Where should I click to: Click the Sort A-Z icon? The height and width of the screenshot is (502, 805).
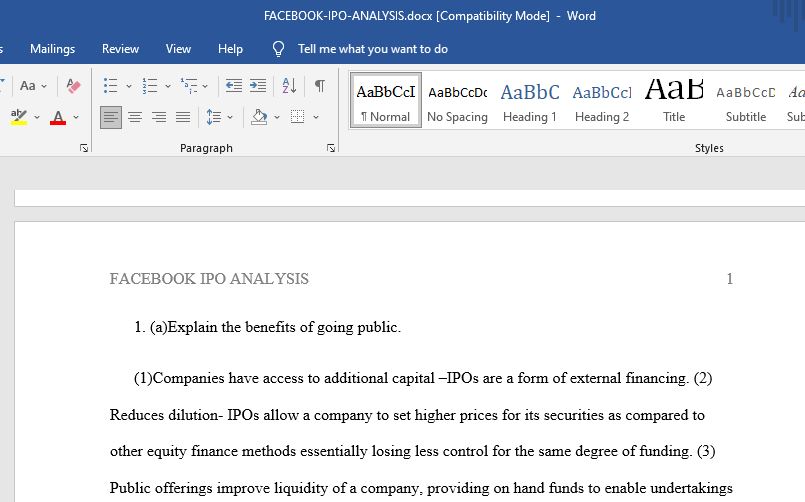[x=289, y=86]
